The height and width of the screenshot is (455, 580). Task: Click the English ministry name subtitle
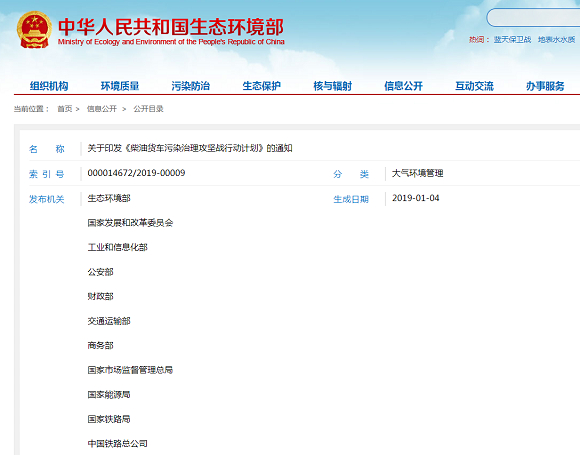[171, 42]
